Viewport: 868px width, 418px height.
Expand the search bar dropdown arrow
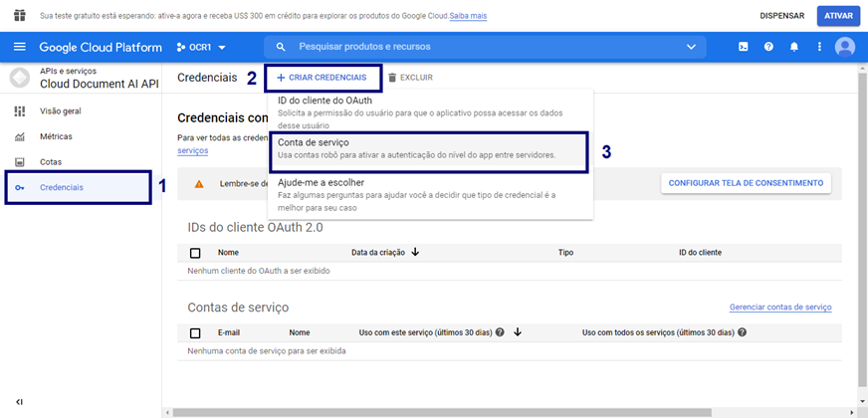691,47
